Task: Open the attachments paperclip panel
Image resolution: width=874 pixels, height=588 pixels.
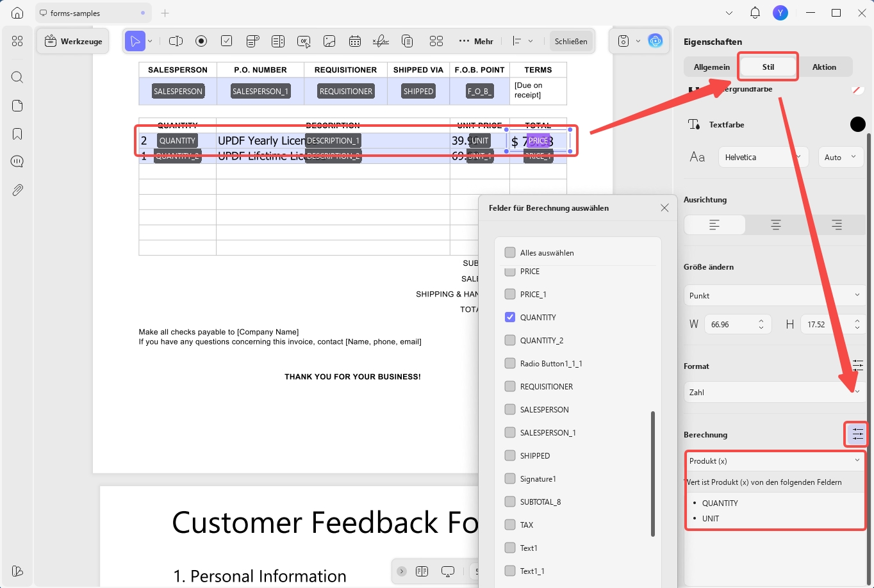Action: 17,190
